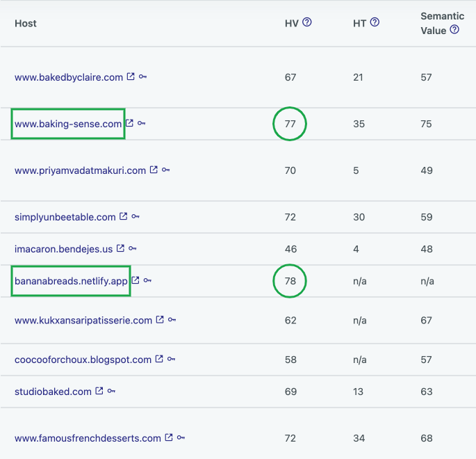Click key icon beside imacaron.bendejes.us
Viewport: 476px width, 459px height.
click(132, 248)
